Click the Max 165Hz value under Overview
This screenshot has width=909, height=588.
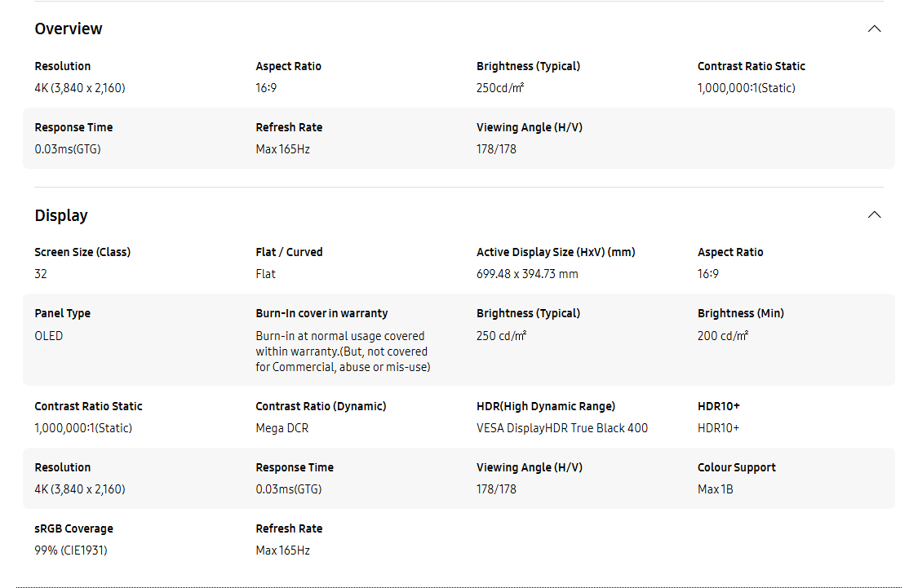(x=283, y=149)
